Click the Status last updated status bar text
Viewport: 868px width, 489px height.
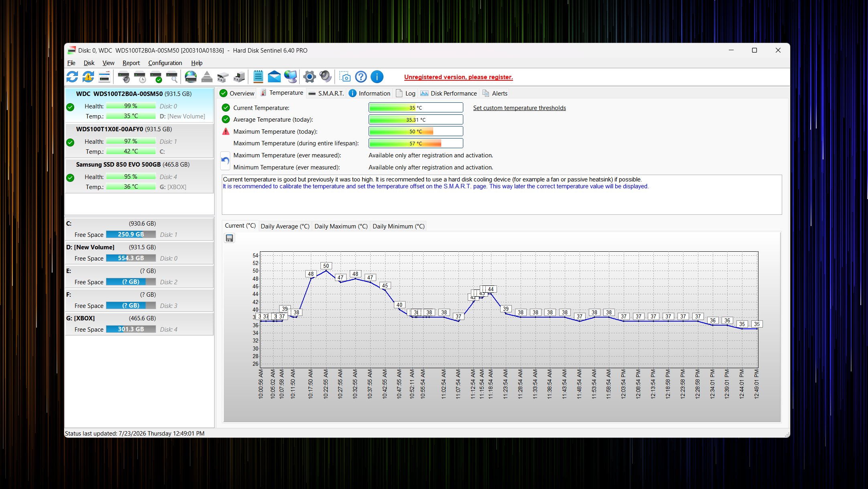point(135,434)
